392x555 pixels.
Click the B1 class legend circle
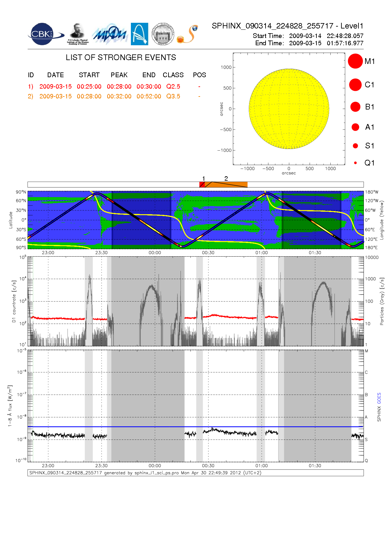pos(355,107)
